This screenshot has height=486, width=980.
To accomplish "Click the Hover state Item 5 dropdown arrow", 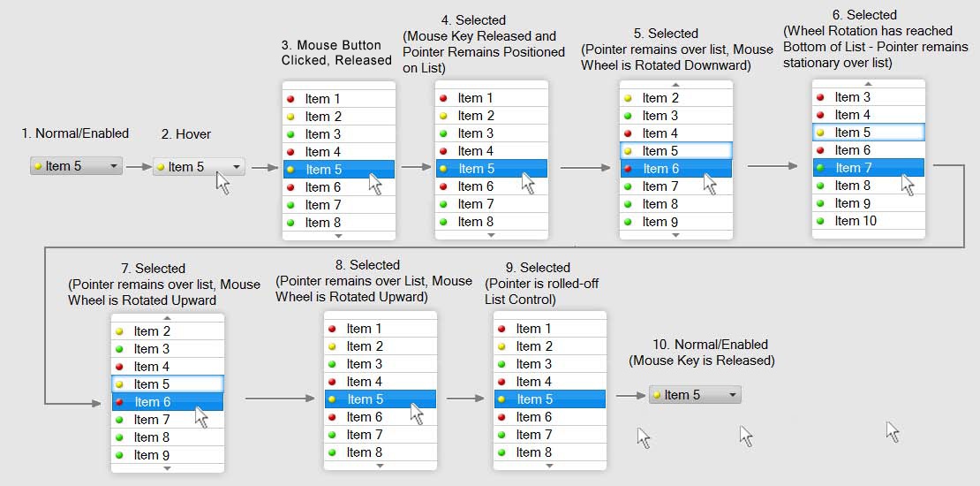I will 236,167.
